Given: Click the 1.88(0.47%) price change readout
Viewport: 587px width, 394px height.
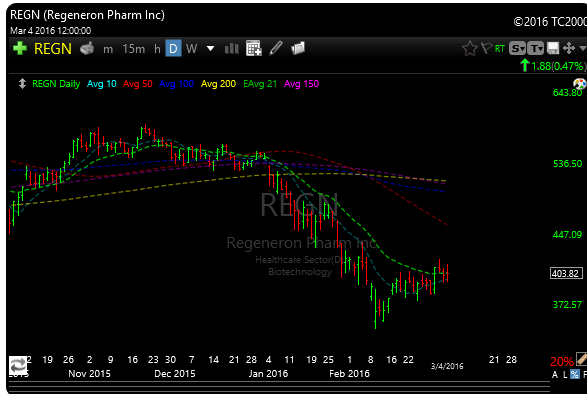Looking at the screenshot, I should 558,66.
